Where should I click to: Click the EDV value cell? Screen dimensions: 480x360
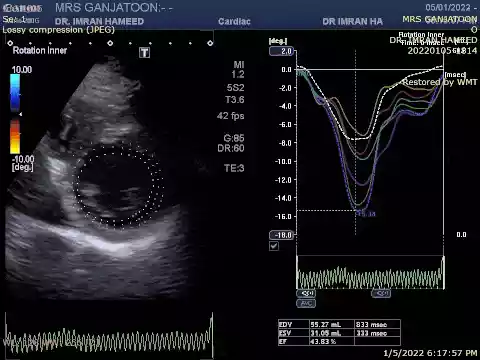[332, 324]
